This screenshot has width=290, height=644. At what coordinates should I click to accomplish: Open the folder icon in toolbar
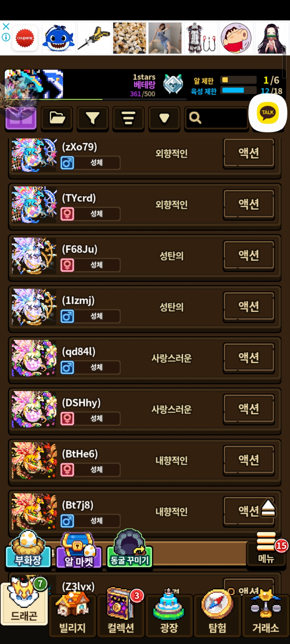tap(57, 118)
